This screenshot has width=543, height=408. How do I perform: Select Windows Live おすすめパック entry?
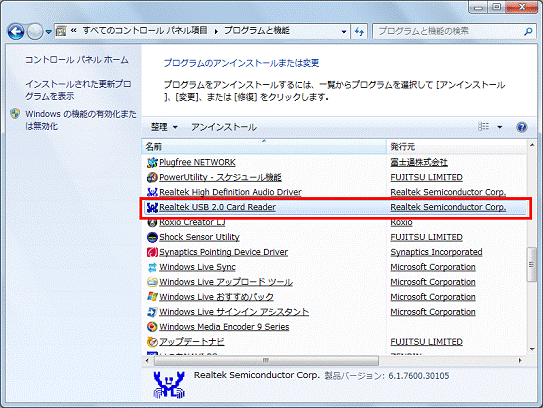pyautogui.click(x=216, y=297)
